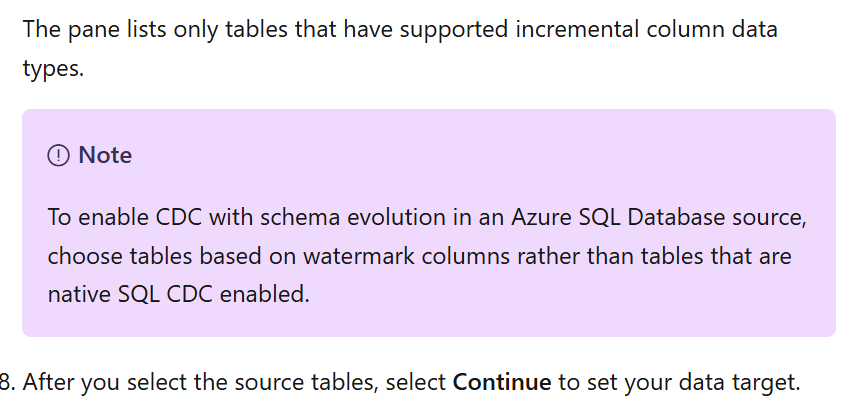Click the phrase 'incremental column data'
858x418 pixels.
(x=647, y=29)
